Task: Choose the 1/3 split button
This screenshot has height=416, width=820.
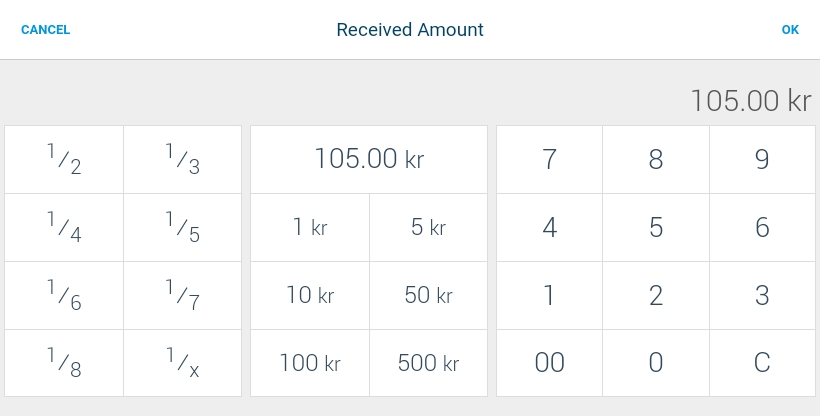Action: pyautogui.click(x=183, y=160)
